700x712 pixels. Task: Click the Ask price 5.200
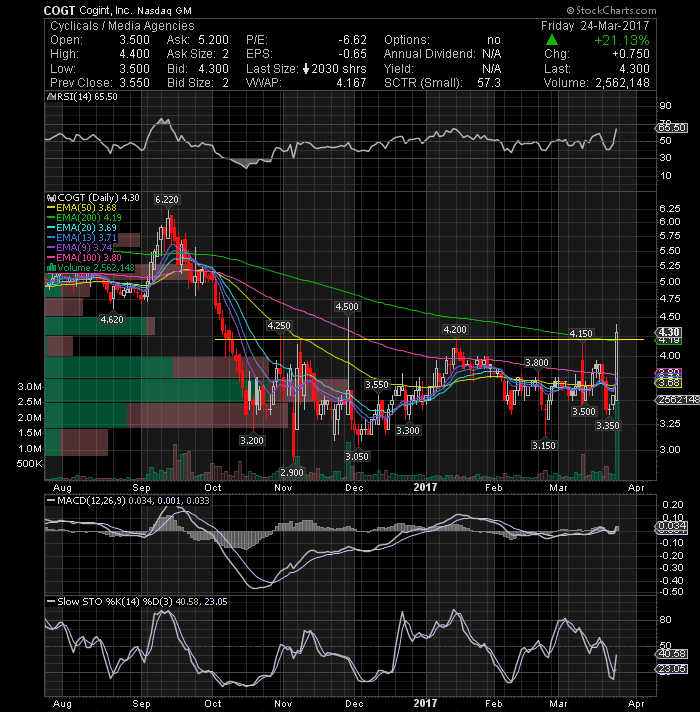tap(213, 40)
